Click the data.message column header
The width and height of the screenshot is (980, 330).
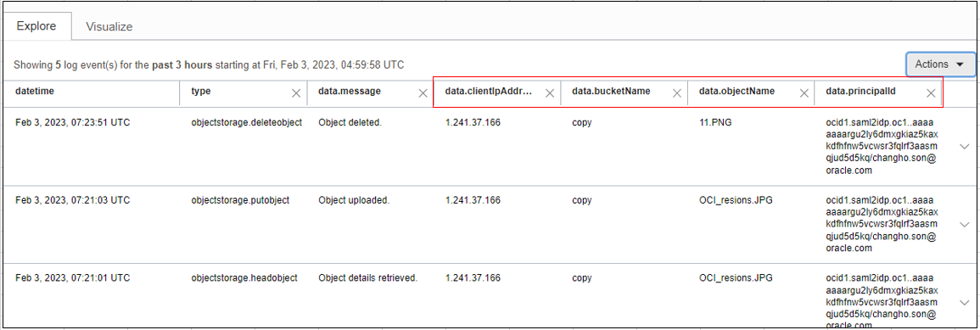tap(350, 92)
